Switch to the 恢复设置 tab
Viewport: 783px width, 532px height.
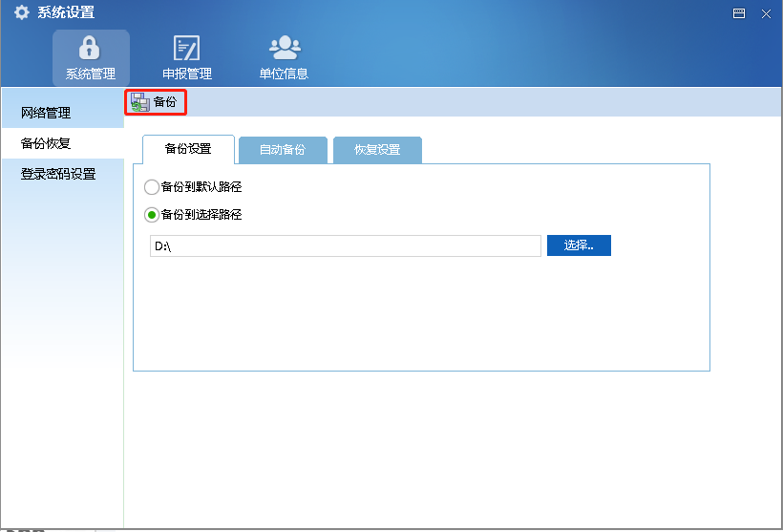point(377,150)
